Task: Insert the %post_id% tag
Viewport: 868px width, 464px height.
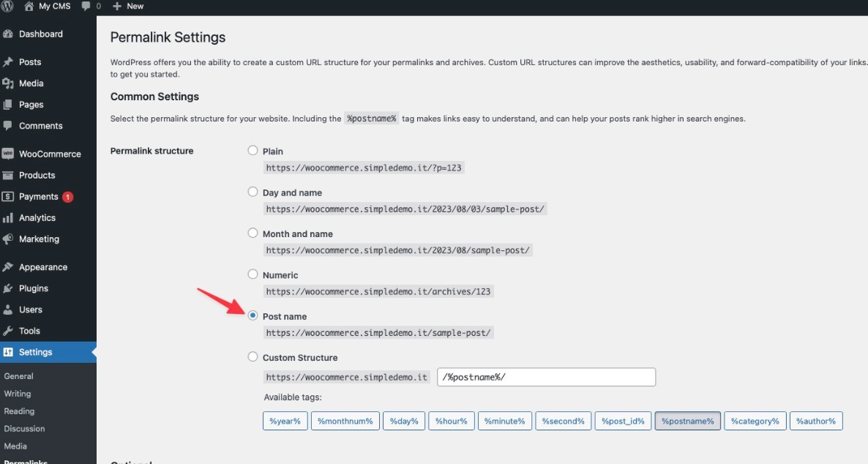Action: click(x=624, y=421)
